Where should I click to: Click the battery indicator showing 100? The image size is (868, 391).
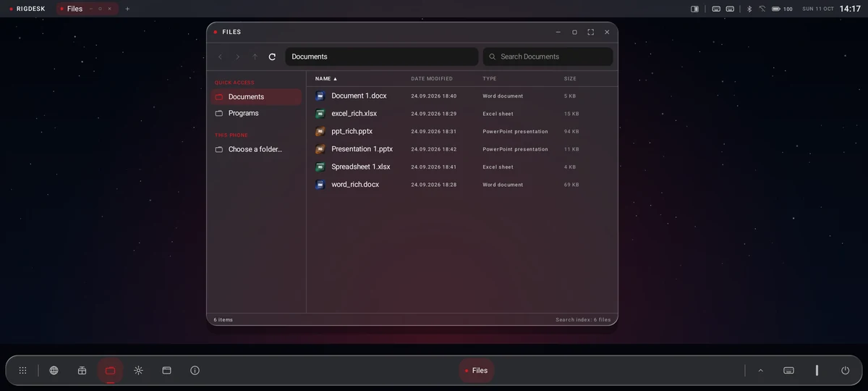[x=782, y=9]
